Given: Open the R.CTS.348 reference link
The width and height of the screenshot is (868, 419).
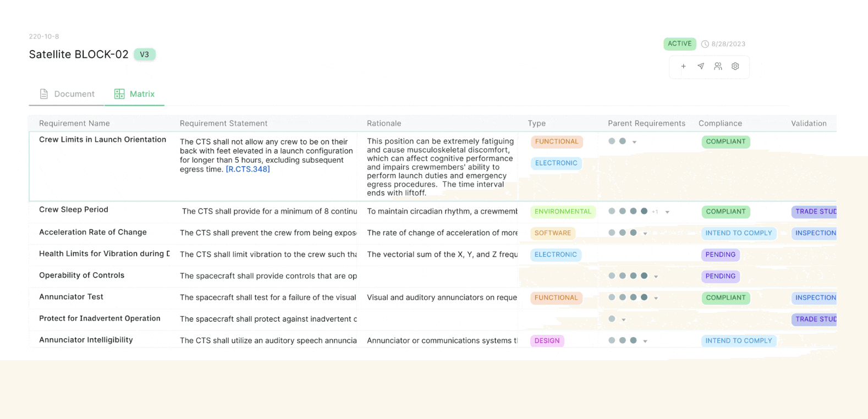Looking at the screenshot, I should (x=248, y=169).
